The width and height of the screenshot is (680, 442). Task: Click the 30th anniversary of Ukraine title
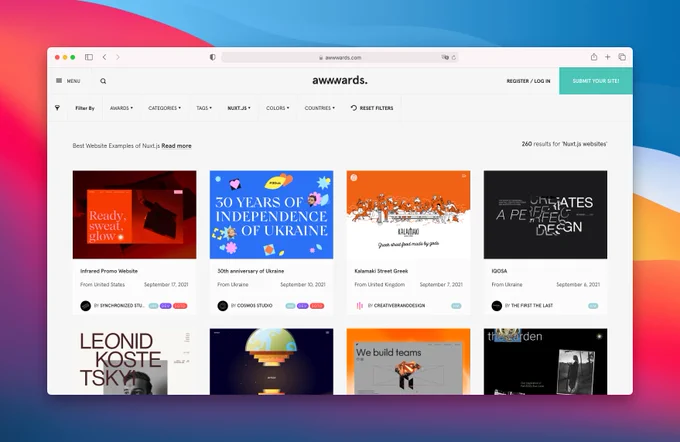pyautogui.click(x=251, y=271)
